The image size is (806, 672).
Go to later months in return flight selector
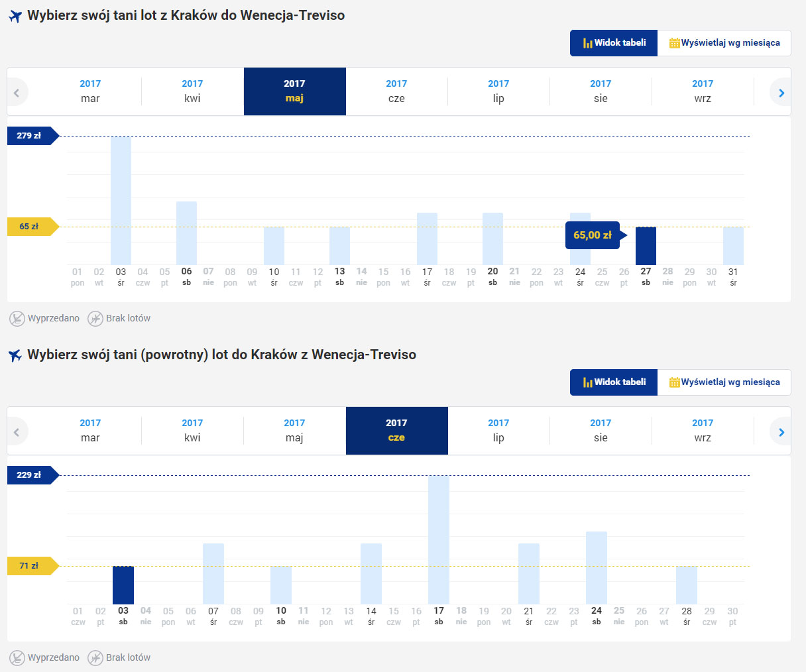781,432
